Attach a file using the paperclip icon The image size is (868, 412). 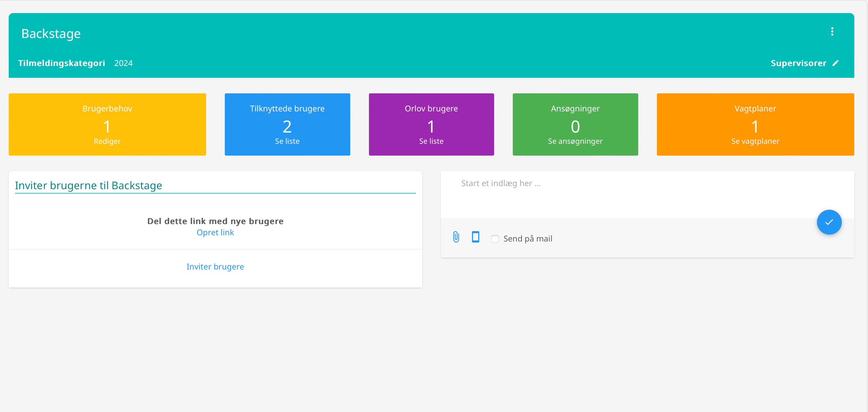tap(456, 237)
